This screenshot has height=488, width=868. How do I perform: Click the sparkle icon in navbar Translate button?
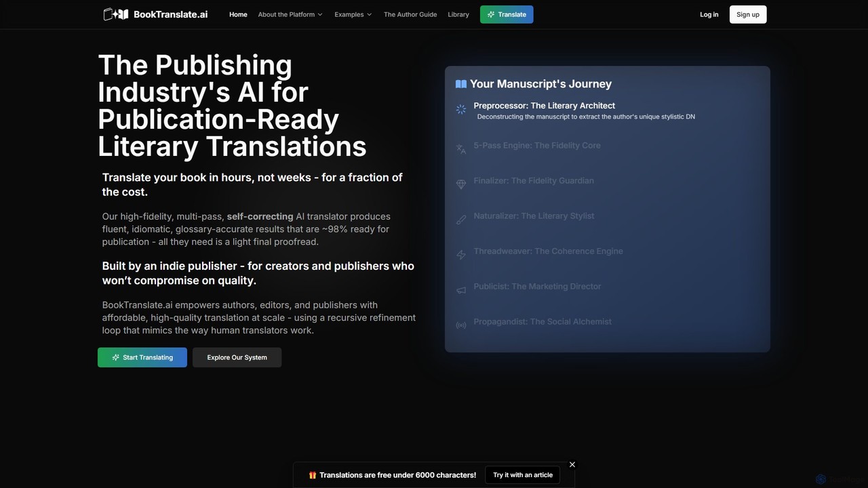pos(491,14)
